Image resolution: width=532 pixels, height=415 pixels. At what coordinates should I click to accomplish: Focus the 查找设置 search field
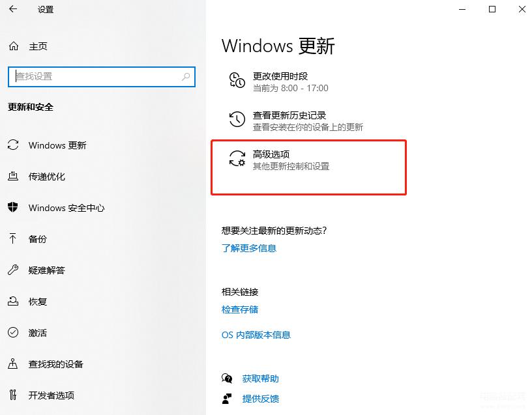point(102,77)
